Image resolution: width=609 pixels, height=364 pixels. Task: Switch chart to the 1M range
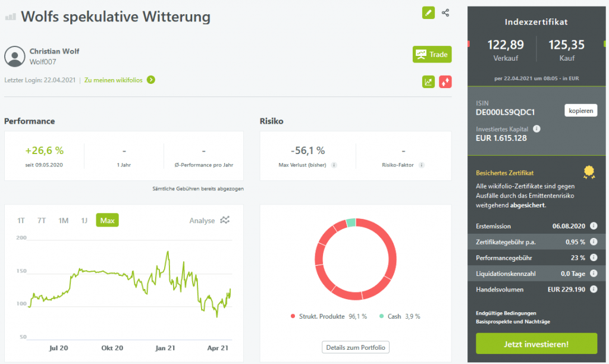pyautogui.click(x=63, y=221)
